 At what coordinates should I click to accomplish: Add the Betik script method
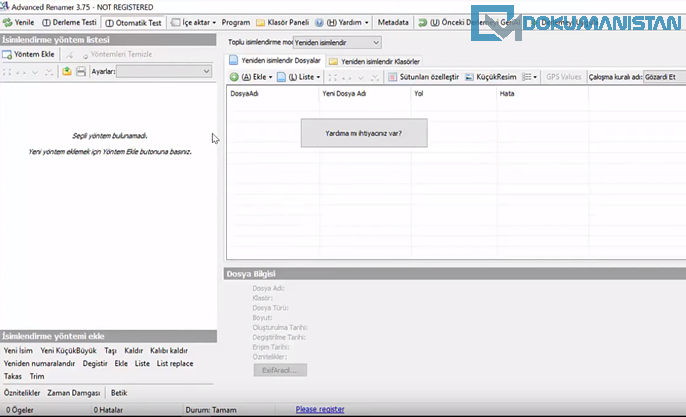click(119, 393)
